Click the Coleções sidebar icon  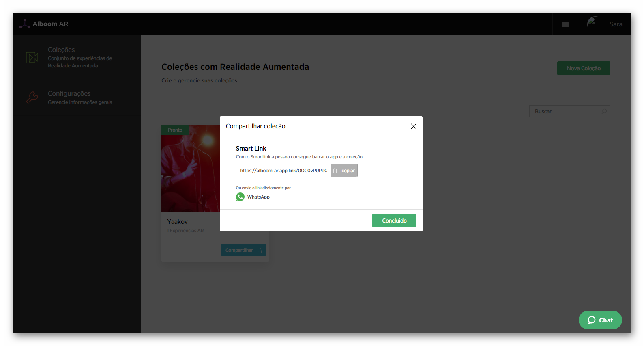click(32, 57)
